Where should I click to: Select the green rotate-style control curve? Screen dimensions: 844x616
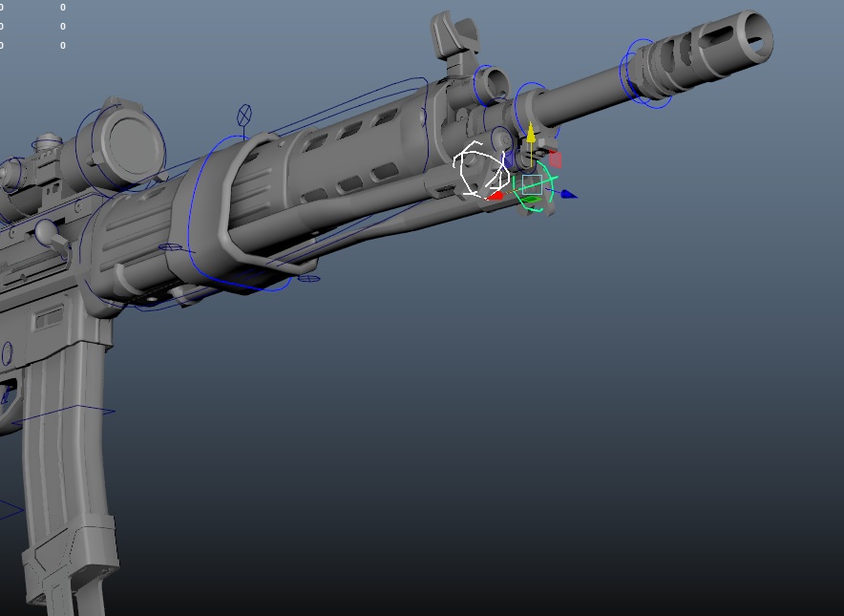[552, 178]
